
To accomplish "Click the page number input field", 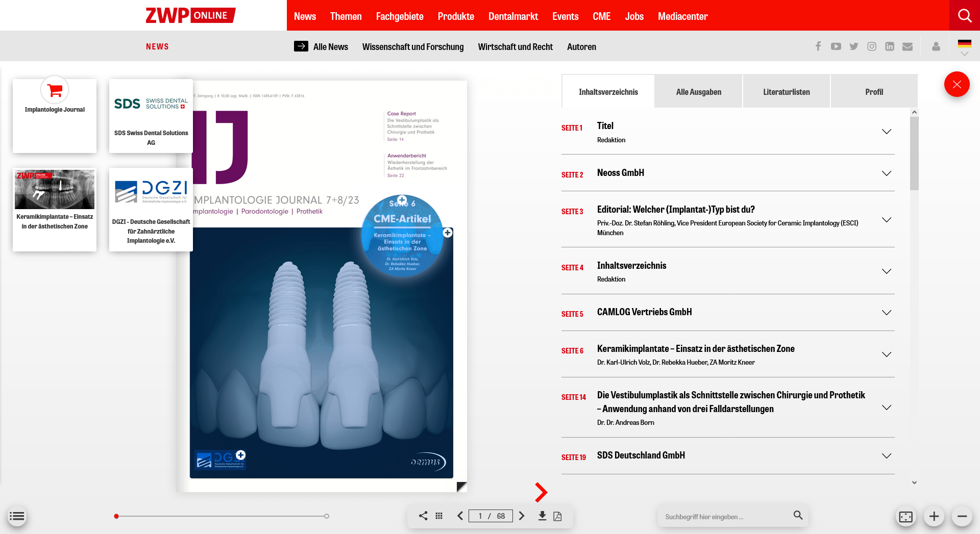I will [x=491, y=516].
